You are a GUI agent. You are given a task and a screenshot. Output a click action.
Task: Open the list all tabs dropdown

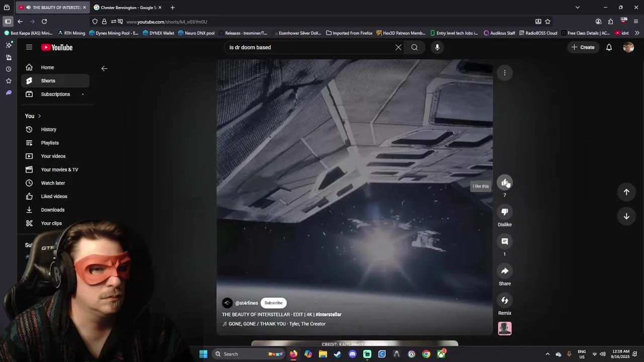(578, 8)
